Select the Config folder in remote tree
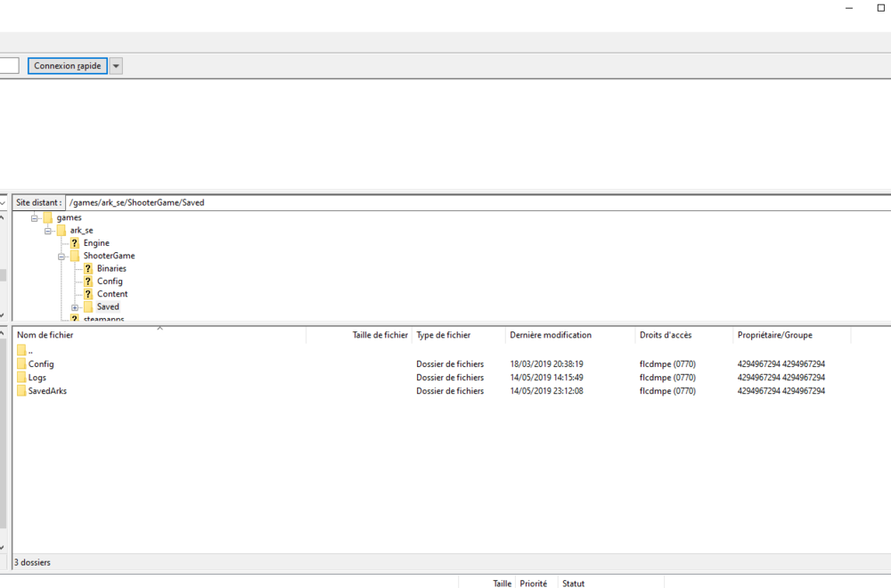Screen dimensions: 891x588 coord(110,282)
